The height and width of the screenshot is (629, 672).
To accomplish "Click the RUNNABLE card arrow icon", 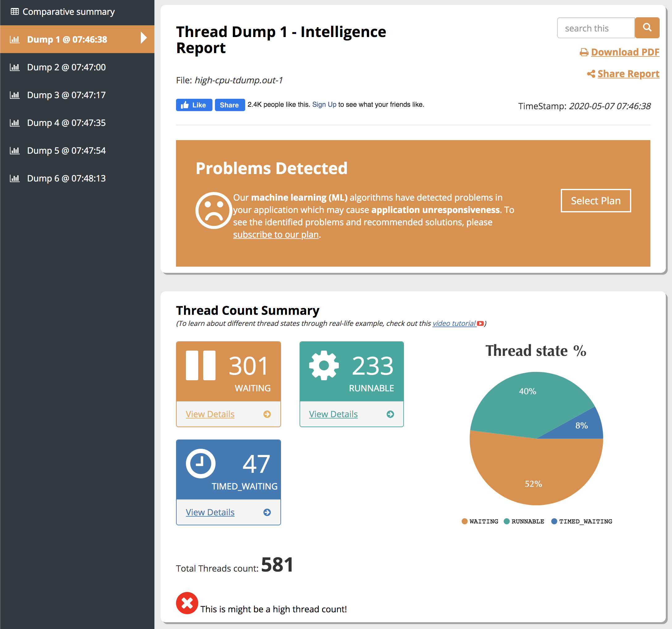I will [x=390, y=414].
